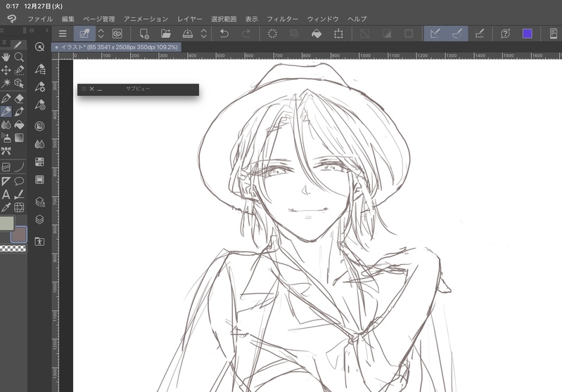562x392 pixels.
Task: Select the Pen tool
Action: click(x=6, y=98)
